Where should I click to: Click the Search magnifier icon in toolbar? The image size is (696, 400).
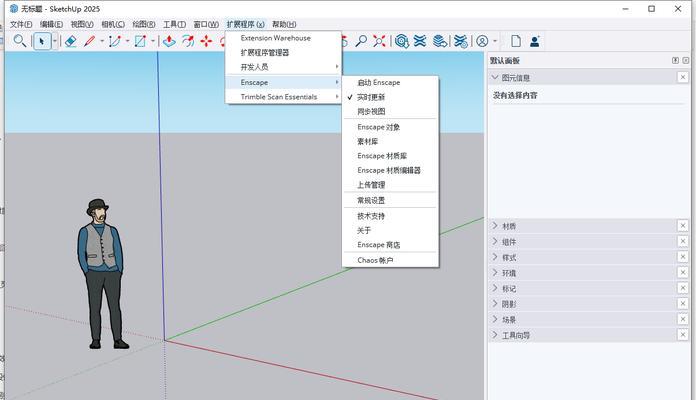pos(19,41)
